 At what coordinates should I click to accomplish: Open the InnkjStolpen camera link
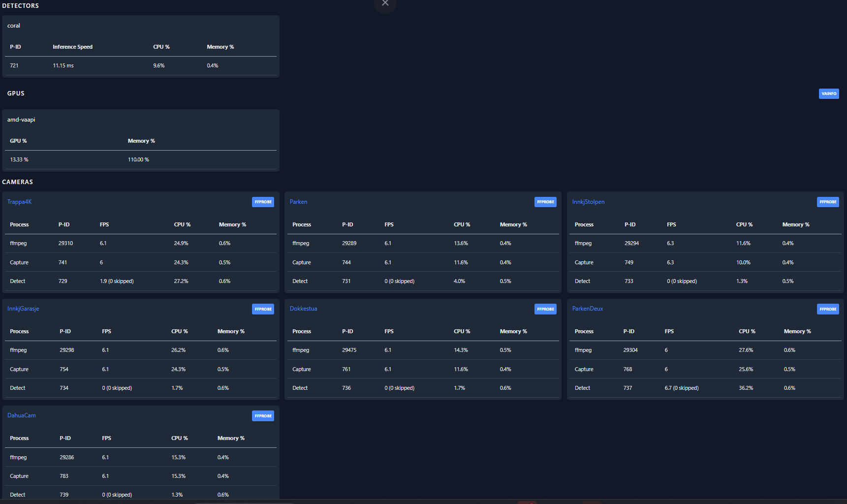[588, 202]
